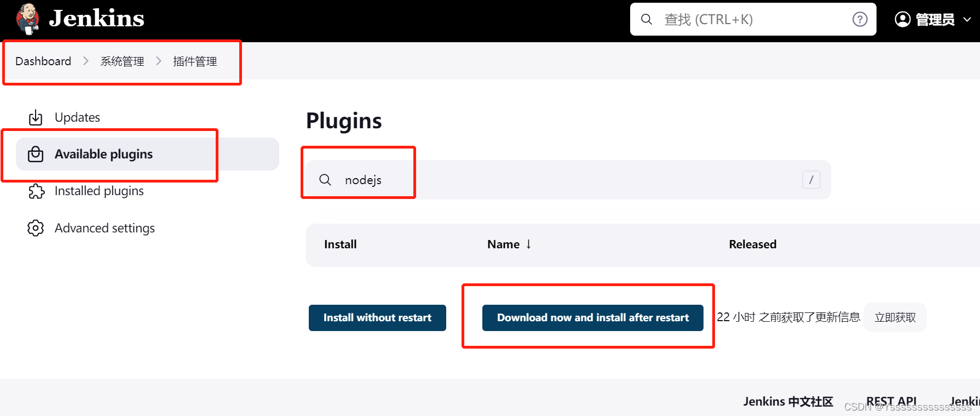Expand the 管理员 user dropdown arrow
This screenshot has width=980, height=416.
[967, 20]
